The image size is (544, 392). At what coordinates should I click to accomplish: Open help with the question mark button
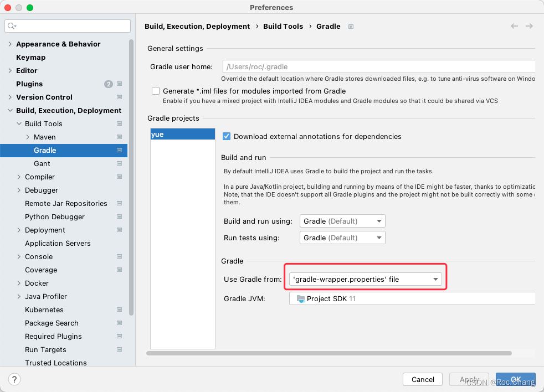(14, 379)
